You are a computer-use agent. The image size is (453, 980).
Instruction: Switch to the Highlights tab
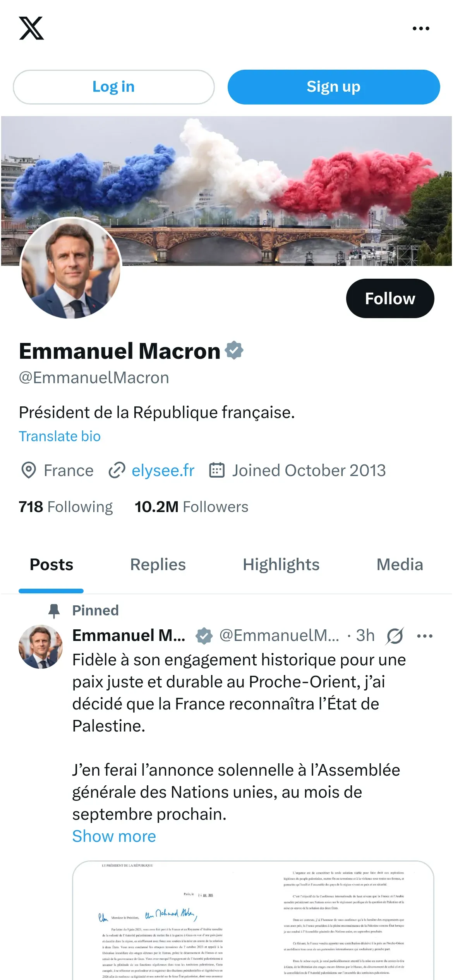click(x=281, y=564)
